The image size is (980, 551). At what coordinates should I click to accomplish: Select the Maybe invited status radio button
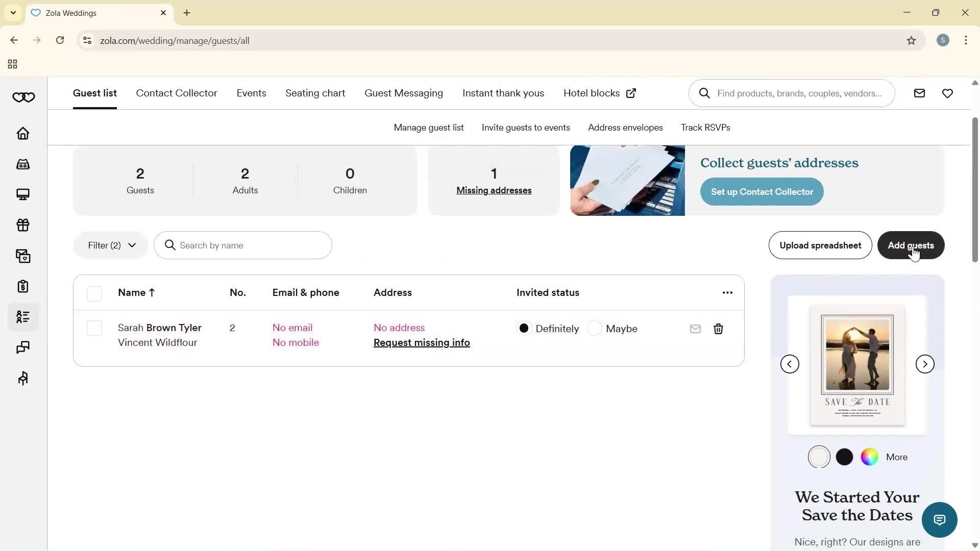(595, 328)
